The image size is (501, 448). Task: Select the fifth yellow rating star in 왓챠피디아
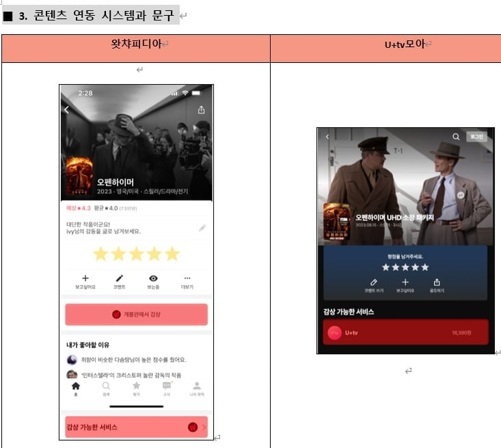coord(172,254)
